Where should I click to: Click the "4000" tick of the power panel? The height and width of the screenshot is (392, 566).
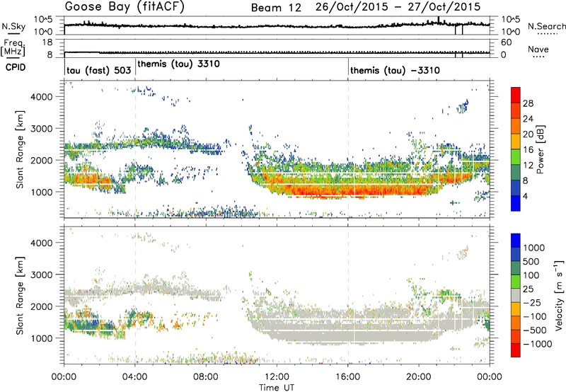[42, 97]
